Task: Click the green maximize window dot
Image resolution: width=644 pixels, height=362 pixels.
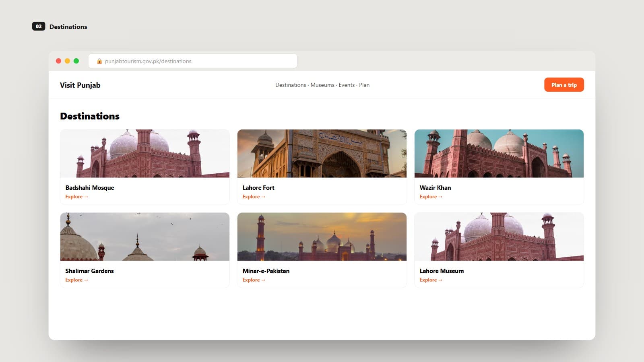Action: tap(76, 61)
